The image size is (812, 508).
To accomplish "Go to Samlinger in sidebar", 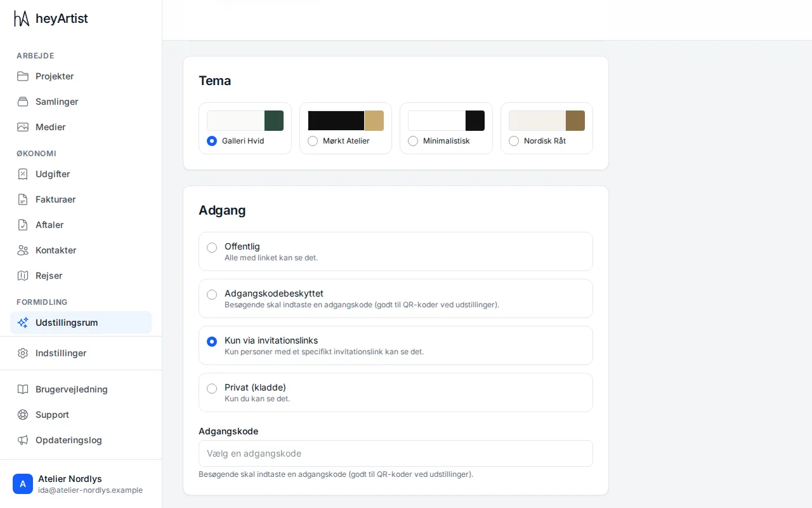I will coord(81,102).
